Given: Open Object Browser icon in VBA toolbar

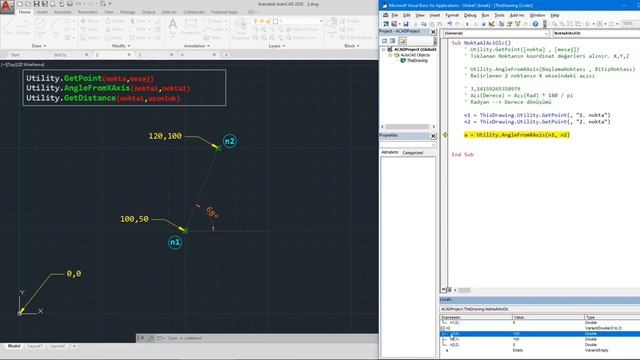Looking at the screenshot, I should point(518,24).
